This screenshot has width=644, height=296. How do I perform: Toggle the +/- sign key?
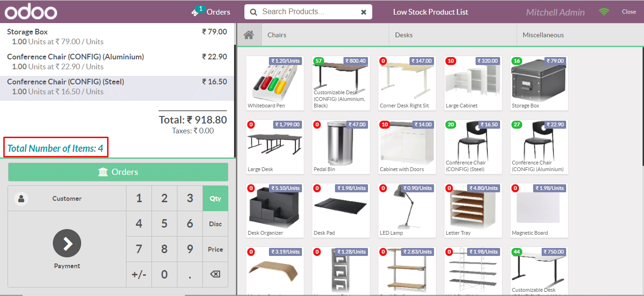tap(139, 274)
